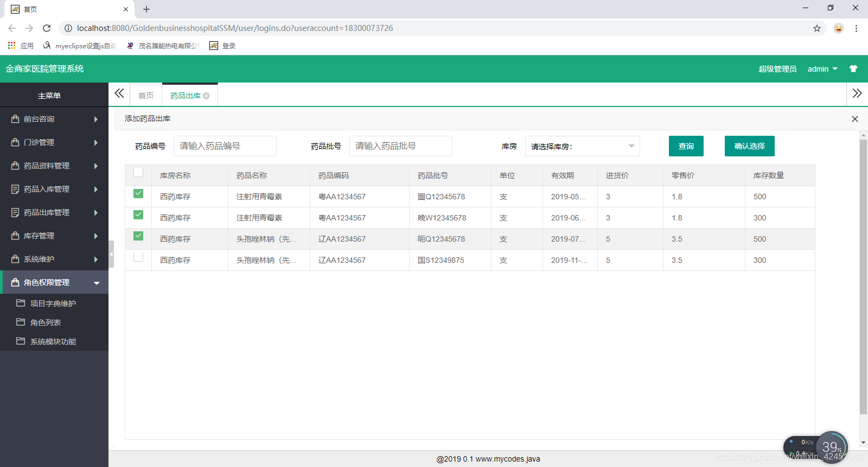The image size is (868, 467).
Task: Click the 查询 button
Action: pos(686,146)
